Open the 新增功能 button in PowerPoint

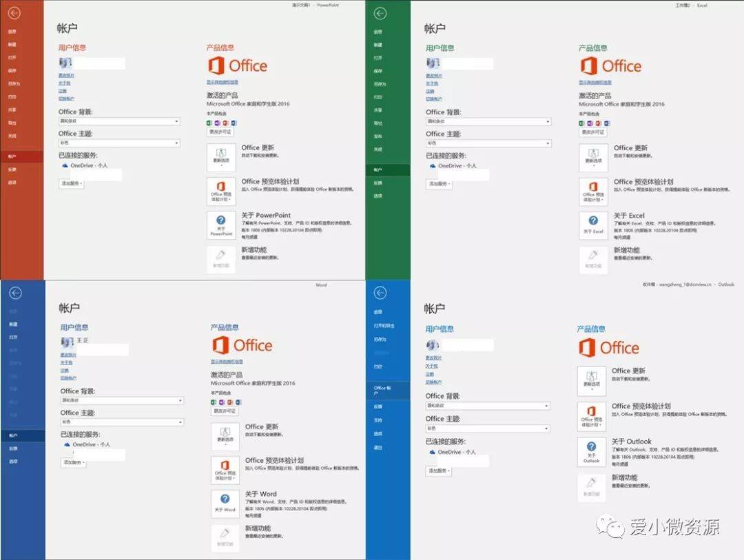tap(221, 259)
